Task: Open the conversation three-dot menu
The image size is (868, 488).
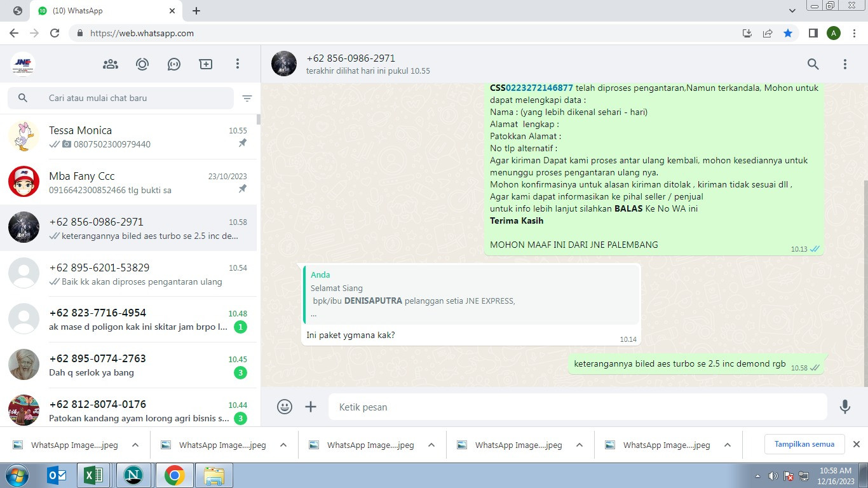Action: 845,64
